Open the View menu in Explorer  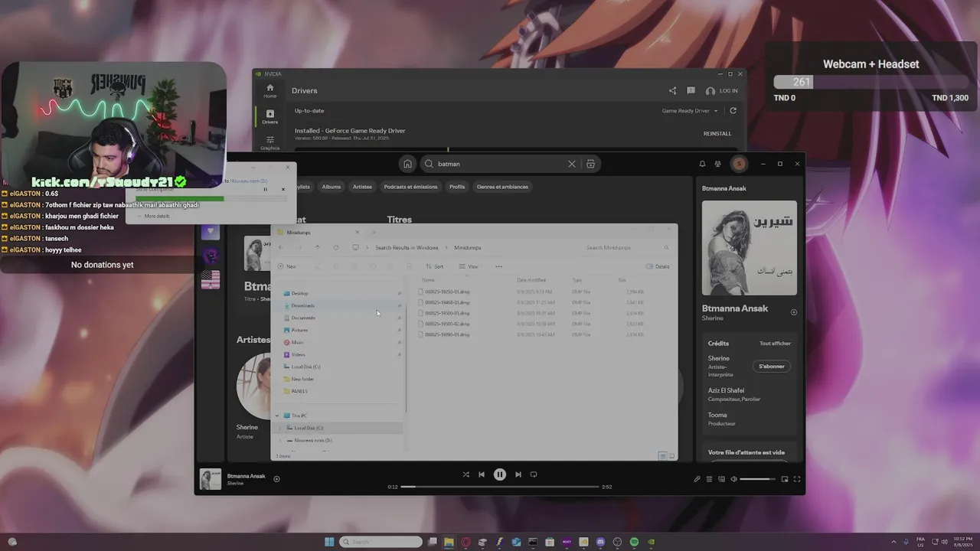click(x=469, y=266)
